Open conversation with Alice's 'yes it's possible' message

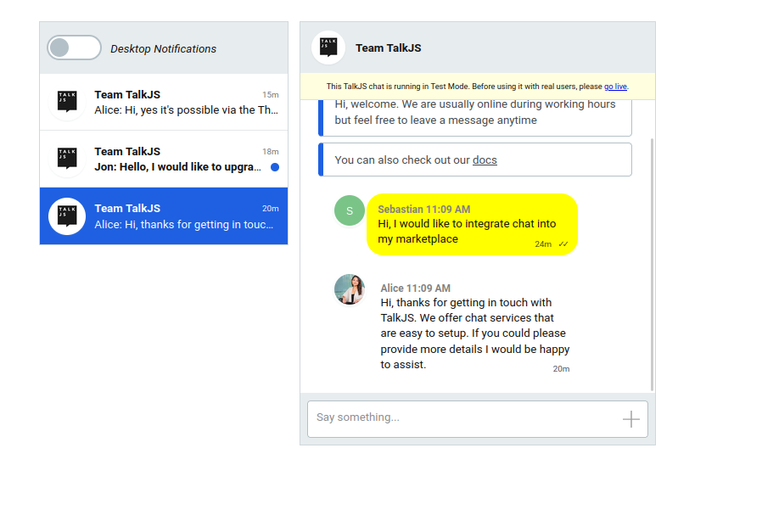click(164, 102)
